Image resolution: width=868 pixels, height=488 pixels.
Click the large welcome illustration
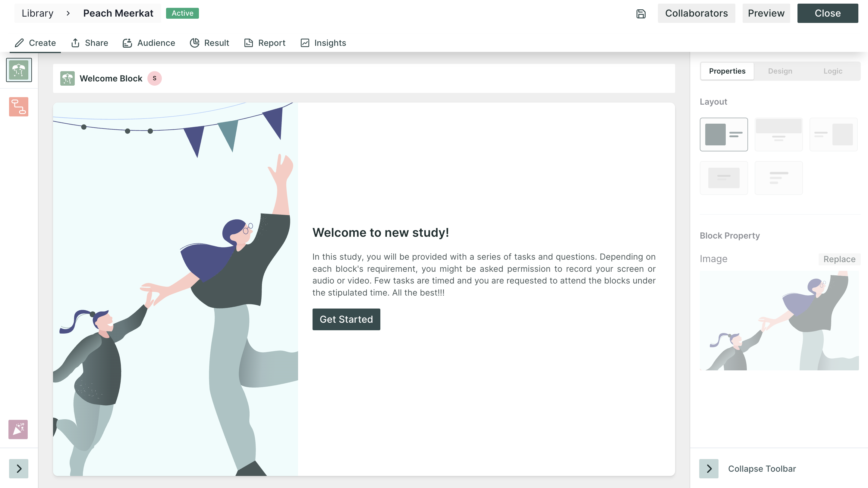point(175,289)
